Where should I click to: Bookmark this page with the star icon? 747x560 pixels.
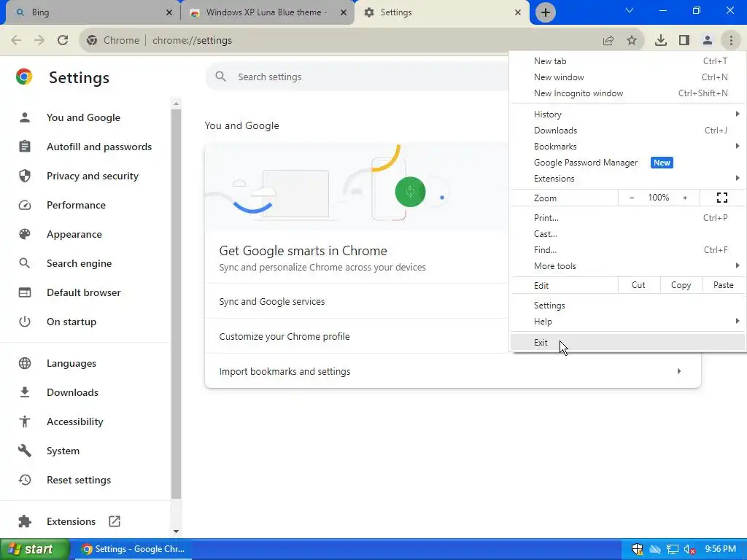[632, 41]
